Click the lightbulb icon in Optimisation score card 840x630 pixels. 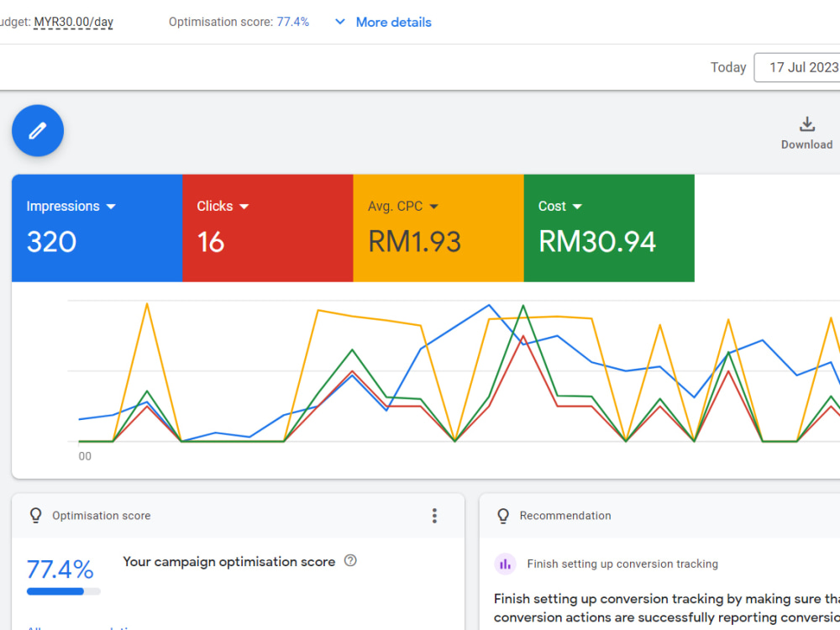point(35,516)
